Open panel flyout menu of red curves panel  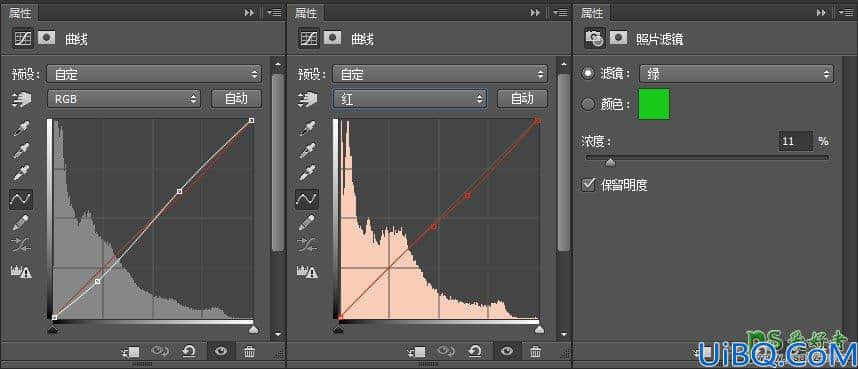point(560,12)
